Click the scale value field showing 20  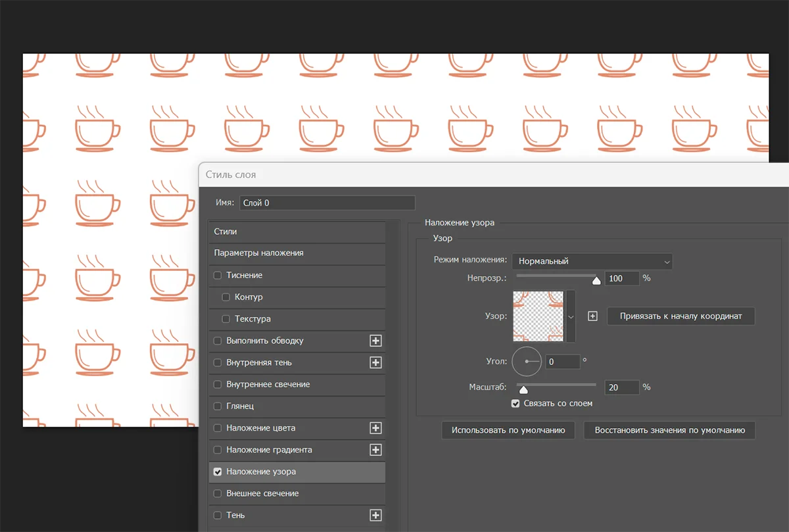tap(622, 387)
